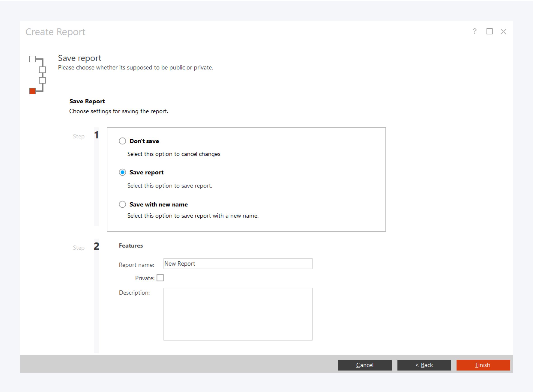Enable the Private checkbox
The height and width of the screenshot is (392, 533).
click(160, 278)
